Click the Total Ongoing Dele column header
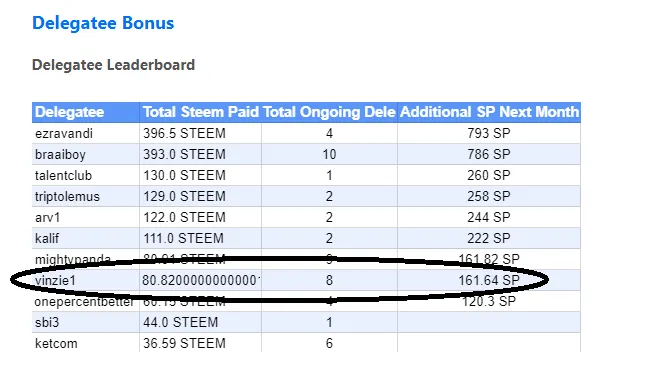Viewport: 652px width, 366px height. [329, 112]
